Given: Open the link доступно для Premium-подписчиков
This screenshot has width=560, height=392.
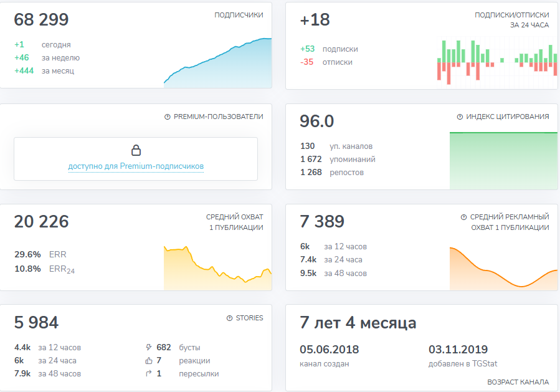Looking at the screenshot, I should [x=136, y=166].
